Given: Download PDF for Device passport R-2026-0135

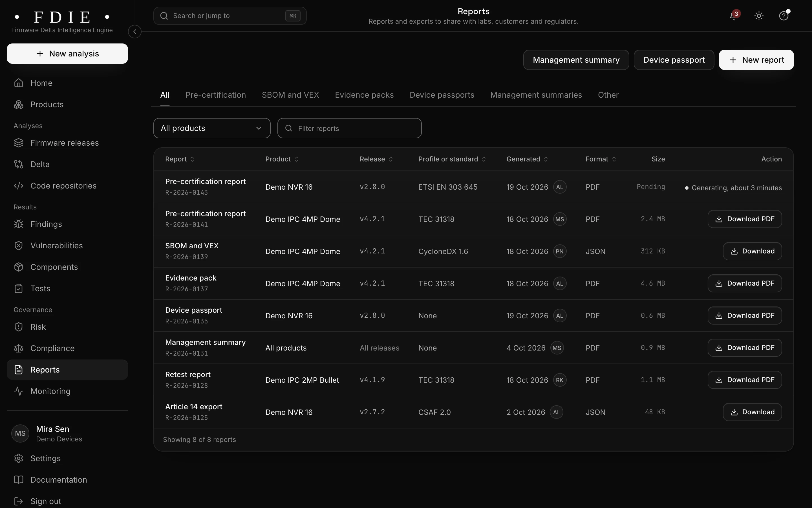Looking at the screenshot, I should 745,316.
